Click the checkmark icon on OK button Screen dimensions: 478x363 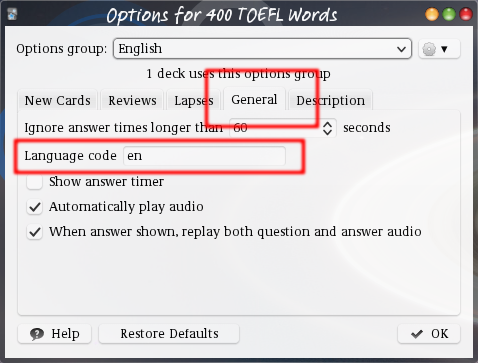coord(417,334)
